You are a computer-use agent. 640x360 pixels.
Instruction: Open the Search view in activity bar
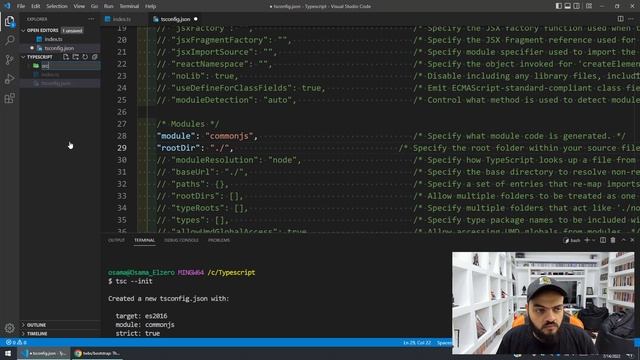[x=9, y=40]
